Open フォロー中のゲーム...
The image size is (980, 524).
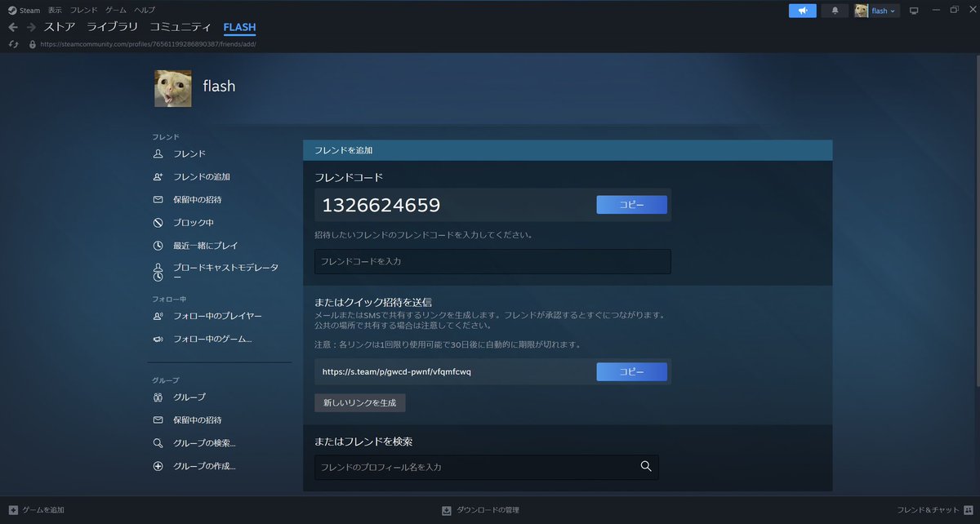pos(212,339)
